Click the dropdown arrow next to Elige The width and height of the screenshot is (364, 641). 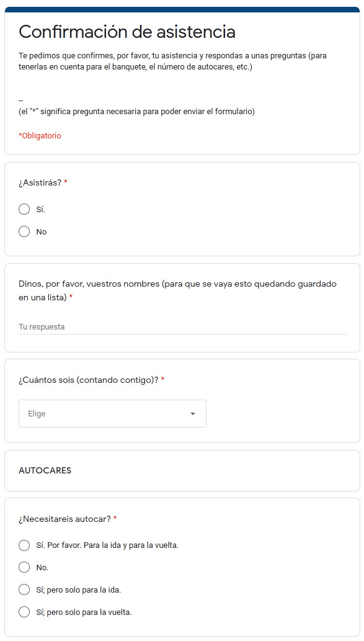coord(193,413)
